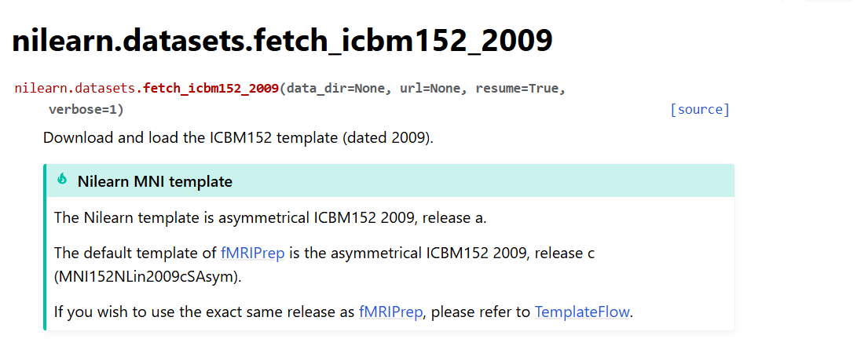Open the [source] link
Viewport: 868px width, 339px height.
(699, 110)
